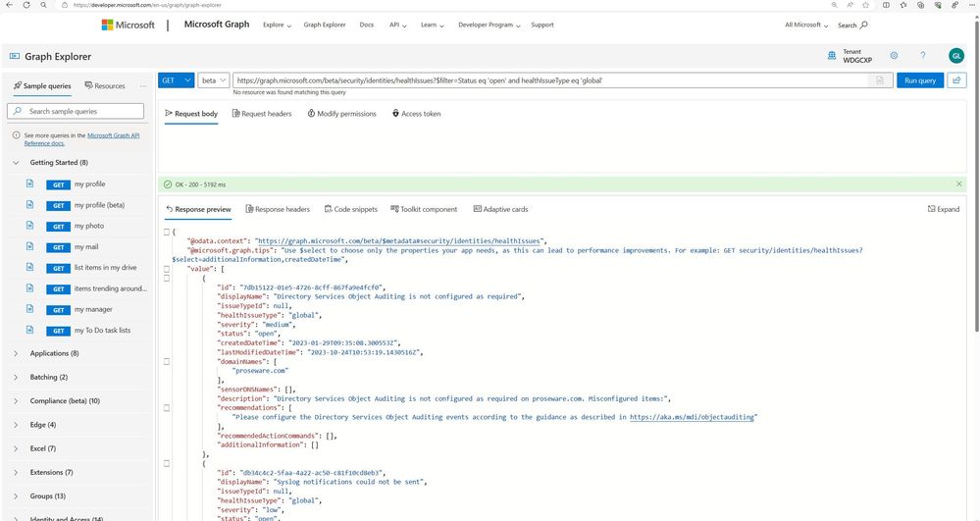Open the beta version dropdown
Viewport: 980px width, 521px height.
point(214,80)
